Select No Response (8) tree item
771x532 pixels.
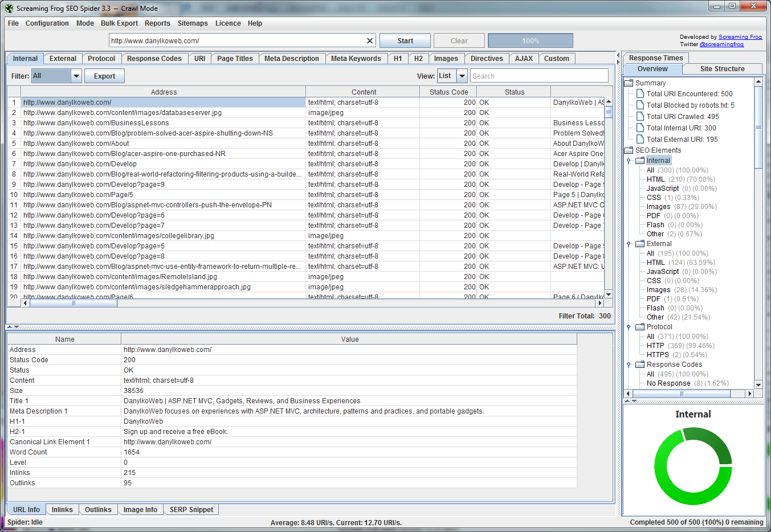click(687, 383)
